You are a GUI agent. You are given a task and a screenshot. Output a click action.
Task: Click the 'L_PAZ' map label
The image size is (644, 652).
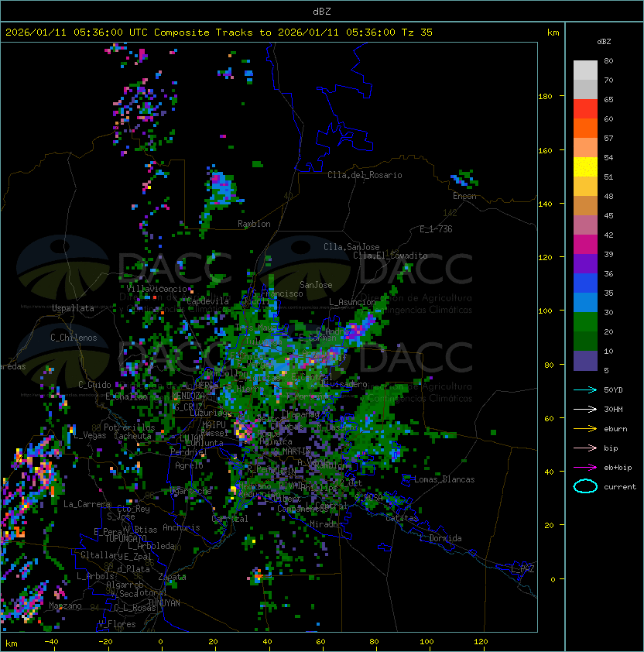pos(522,569)
